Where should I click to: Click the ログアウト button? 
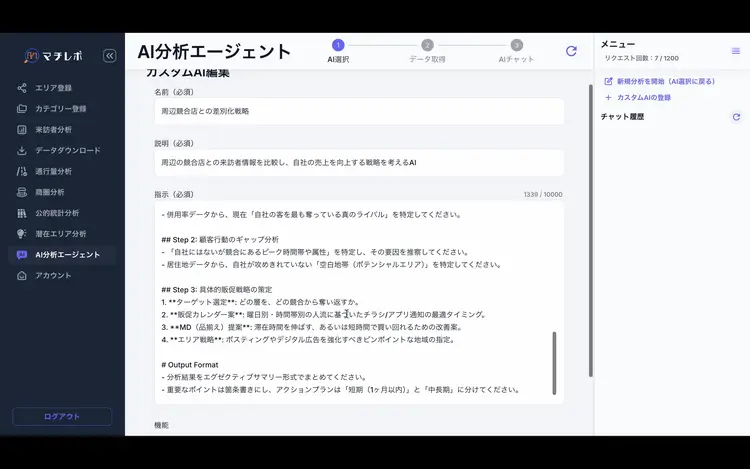click(x=62, y=416)
